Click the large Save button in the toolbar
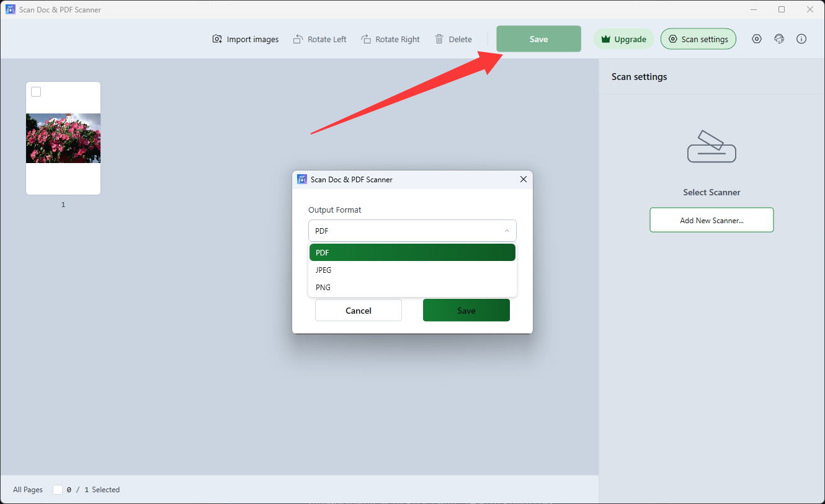This screenshot has width=825, height=504. coord(538,39)
